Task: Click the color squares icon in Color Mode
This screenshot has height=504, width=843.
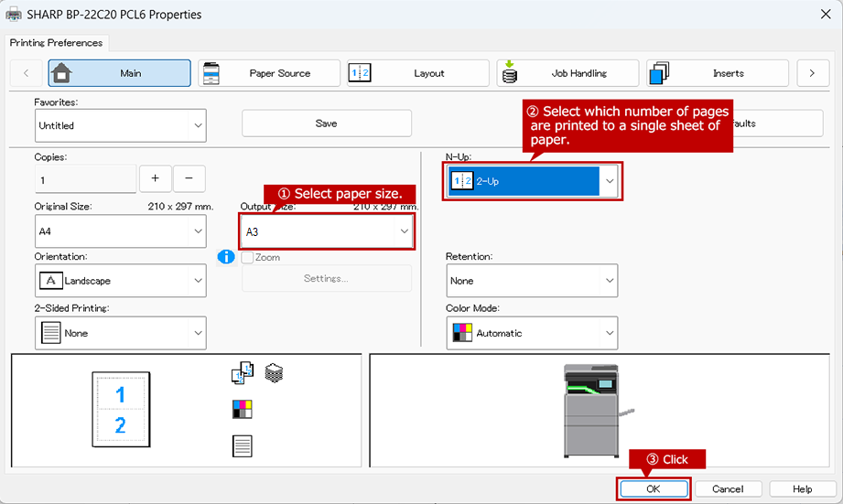Action: click(x=462, y=333)
